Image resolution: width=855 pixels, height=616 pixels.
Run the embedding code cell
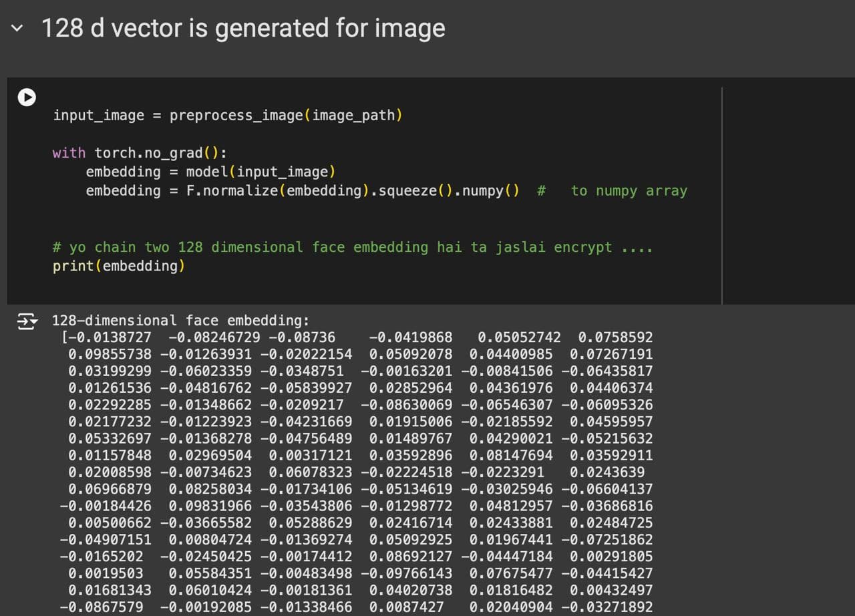pyautogui.click(x=26, y=98)
